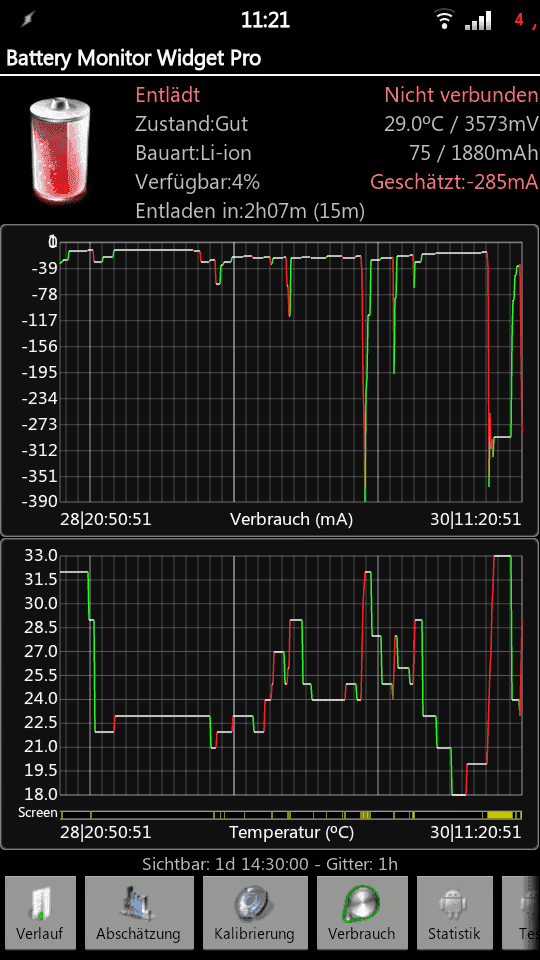Tap the signal strength bars icon
This screenshot has height=960, width=540.
(x=478, y=21)
